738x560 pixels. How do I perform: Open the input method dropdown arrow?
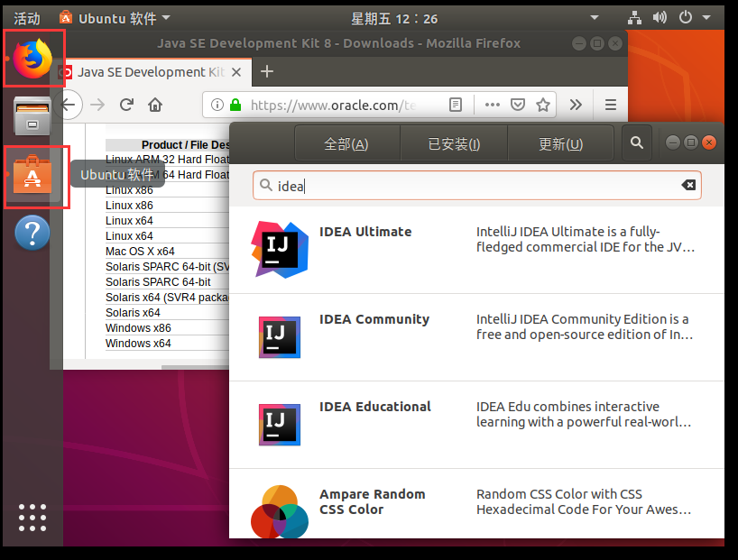[x=595, y=18]
